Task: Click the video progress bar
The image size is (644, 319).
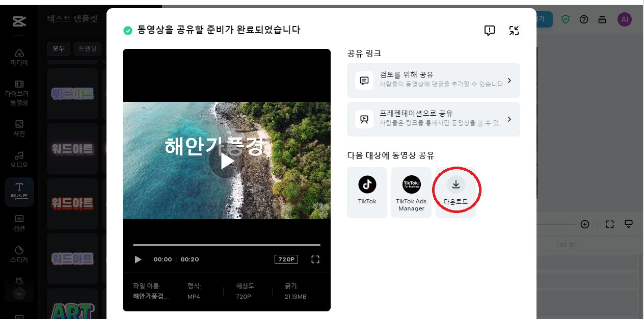Action: click(x=227, y=245)
